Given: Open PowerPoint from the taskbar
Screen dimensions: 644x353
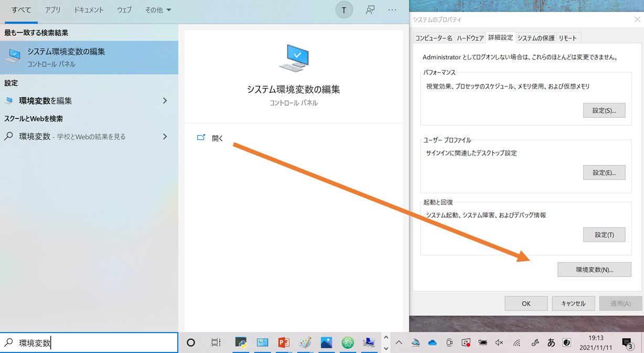Looking at the screenshot, I should (284, 343).
